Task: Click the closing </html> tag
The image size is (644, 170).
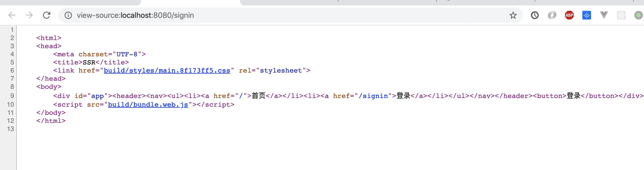Action: (x=51, y=121)
